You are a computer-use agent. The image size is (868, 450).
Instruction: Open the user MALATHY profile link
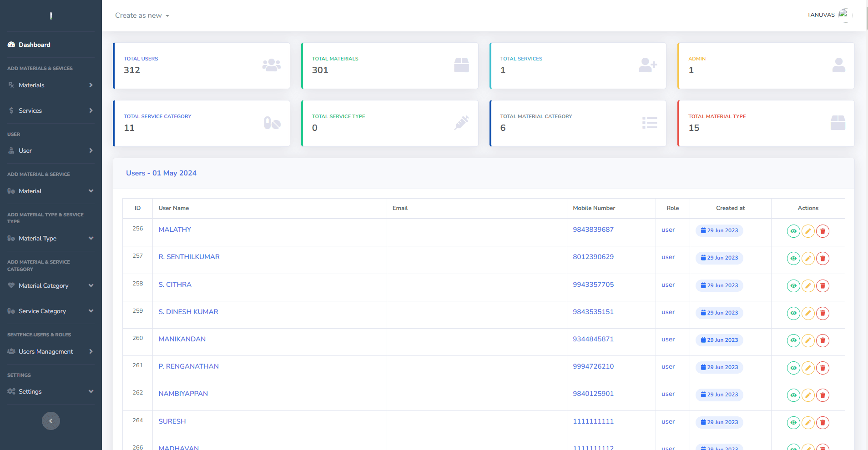[175, 229]
